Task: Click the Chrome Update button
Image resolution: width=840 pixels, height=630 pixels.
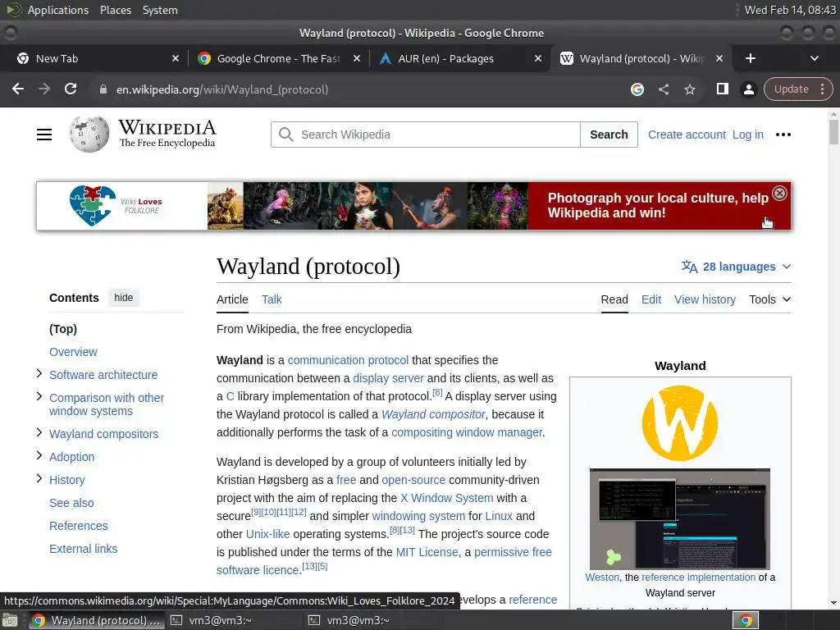Action: (x=791, y=89)
